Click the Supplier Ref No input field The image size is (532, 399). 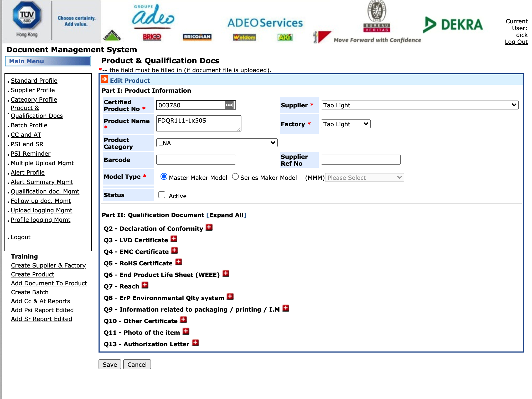360,160
